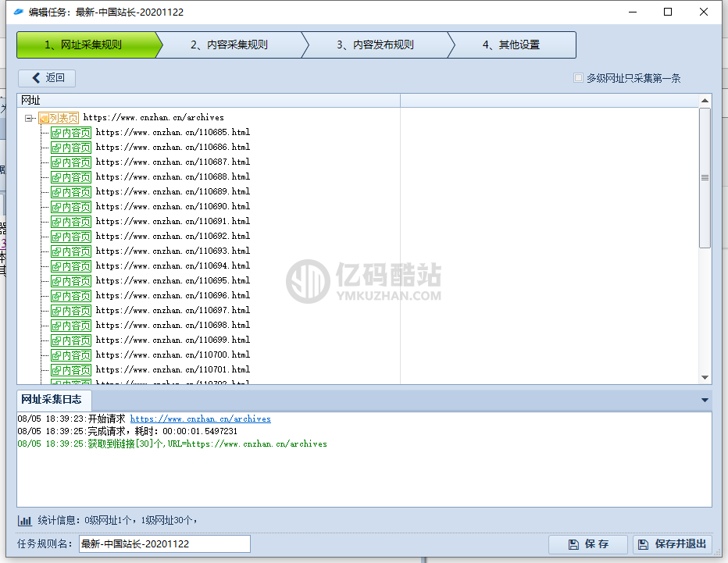Select URL row 110700.html

coord(173,355)
